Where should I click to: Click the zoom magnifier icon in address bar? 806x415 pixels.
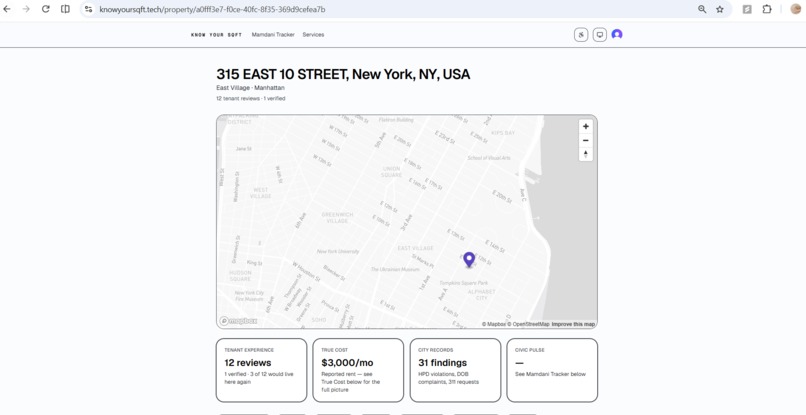click(702, 9)
